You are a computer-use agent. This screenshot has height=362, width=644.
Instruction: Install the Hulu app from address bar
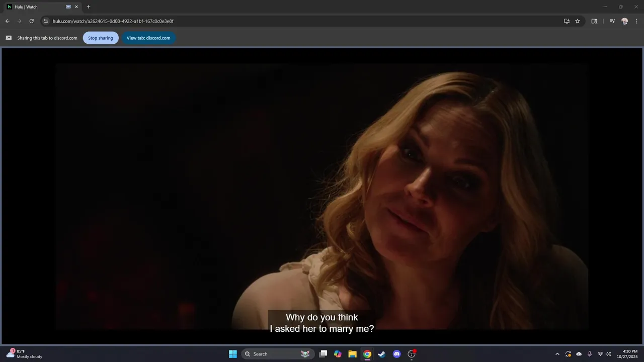click(x=567, y=21)
